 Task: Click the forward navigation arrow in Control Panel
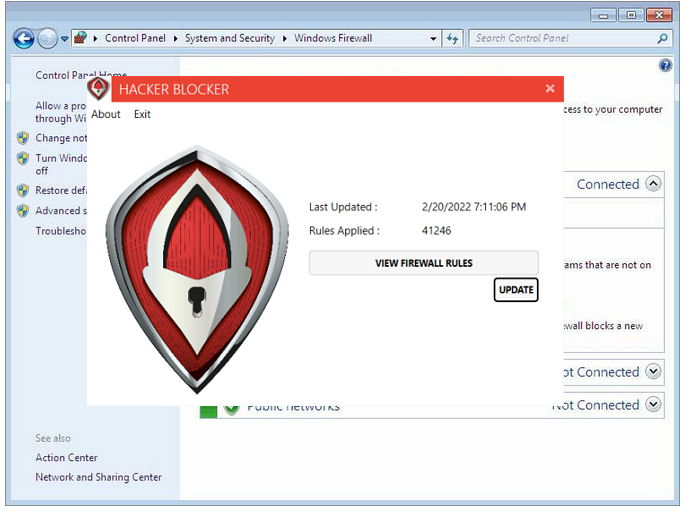(47, 39)
